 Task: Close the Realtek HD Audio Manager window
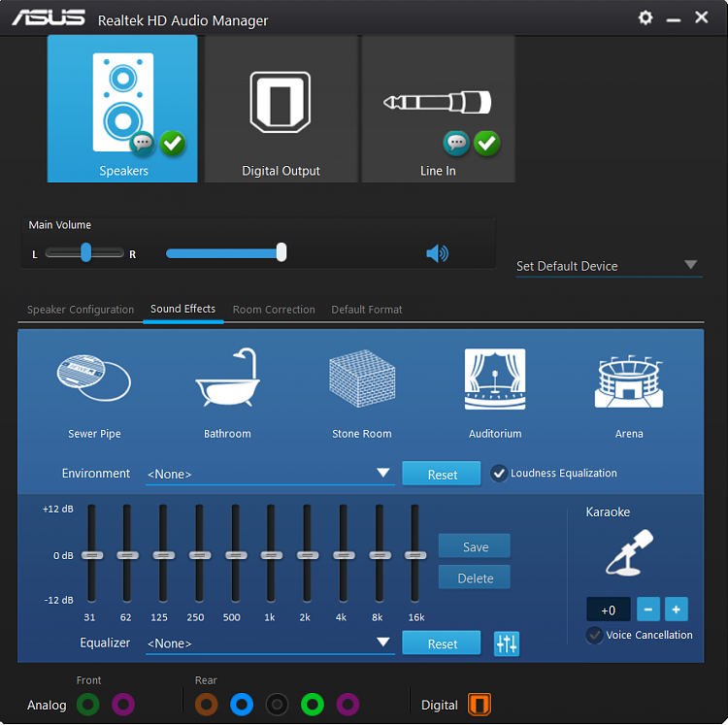tap(701, 17)
